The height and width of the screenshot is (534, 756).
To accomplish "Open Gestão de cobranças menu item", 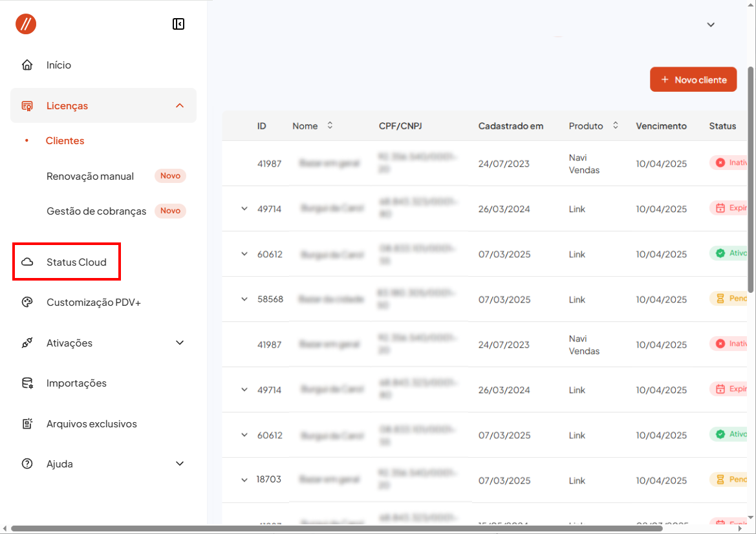I will [96, 211].
